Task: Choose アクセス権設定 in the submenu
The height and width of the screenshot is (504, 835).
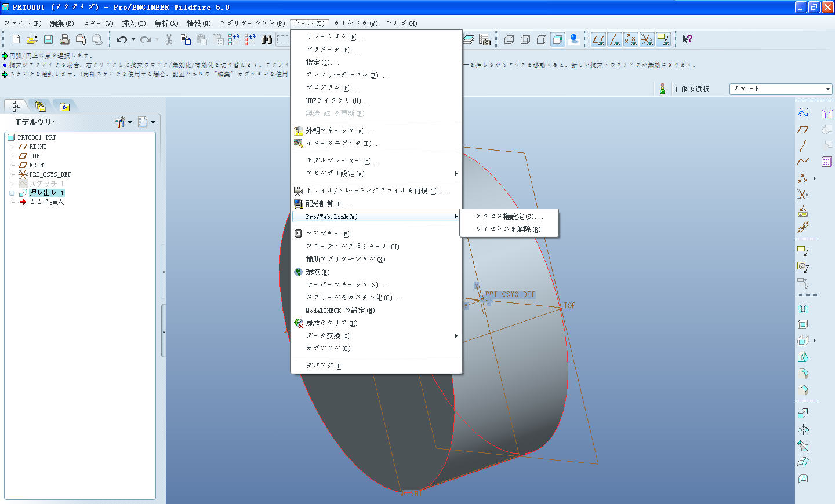Action: [509, 216]
